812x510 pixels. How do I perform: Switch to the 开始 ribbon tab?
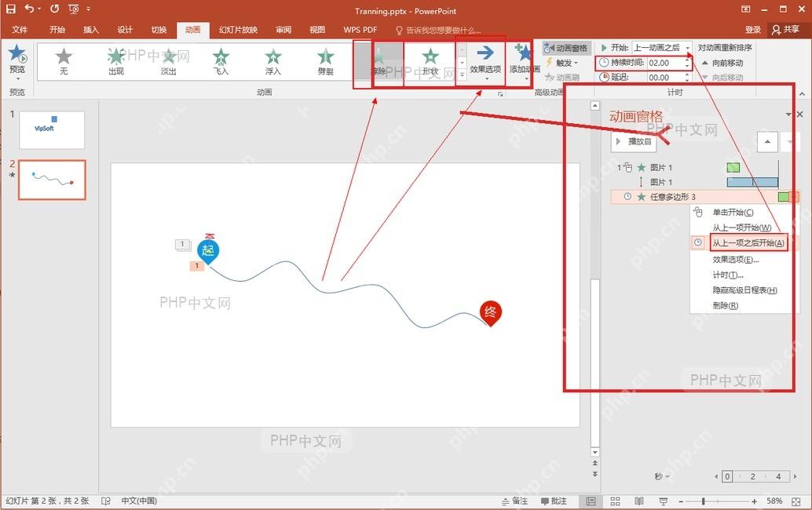pyautogui.click(x=57, y=30)
